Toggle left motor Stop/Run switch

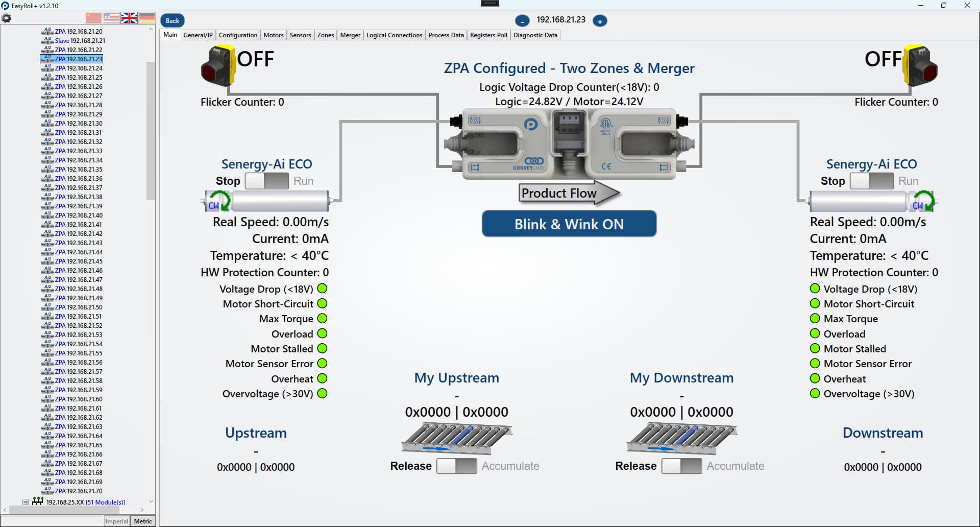(267, 181)
